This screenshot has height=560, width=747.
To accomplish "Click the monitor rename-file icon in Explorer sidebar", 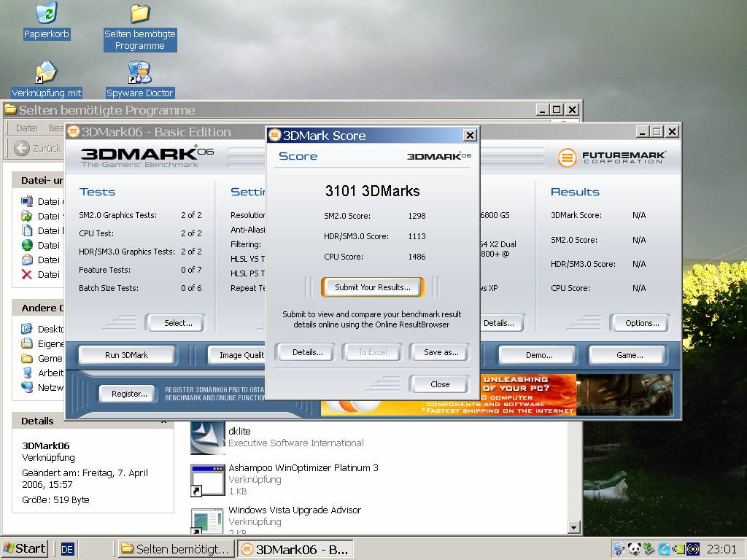I will tap(27, 201).
